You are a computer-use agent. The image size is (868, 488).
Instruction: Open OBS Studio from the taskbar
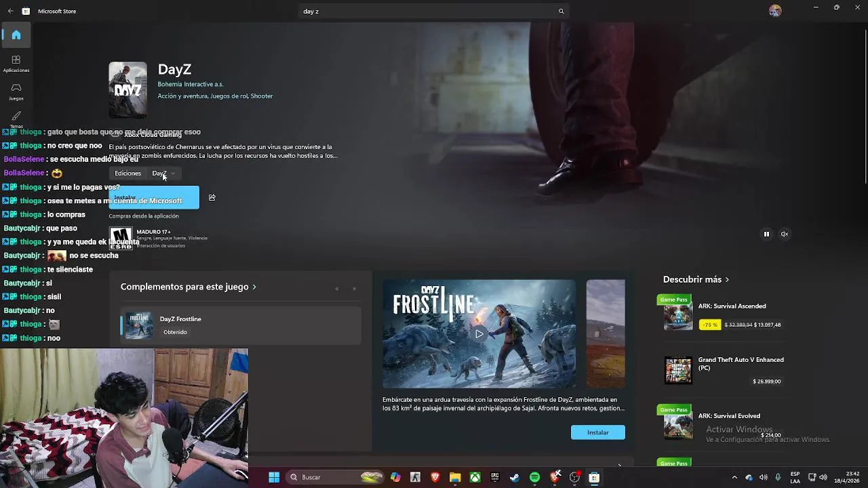click(574, 477)
